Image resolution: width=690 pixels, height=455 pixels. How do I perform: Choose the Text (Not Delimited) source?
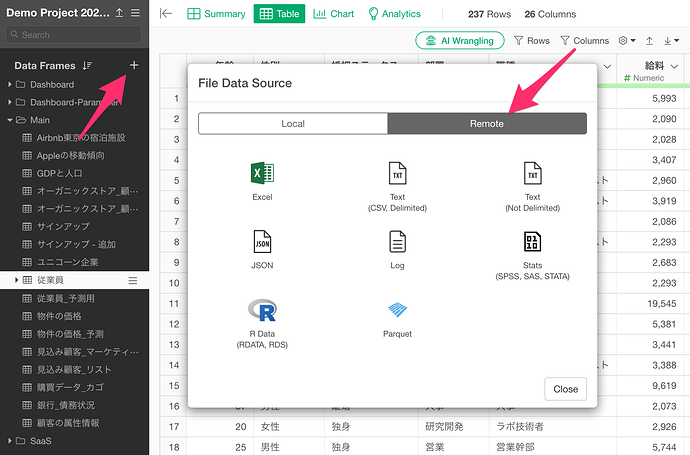tap(532, 187)
